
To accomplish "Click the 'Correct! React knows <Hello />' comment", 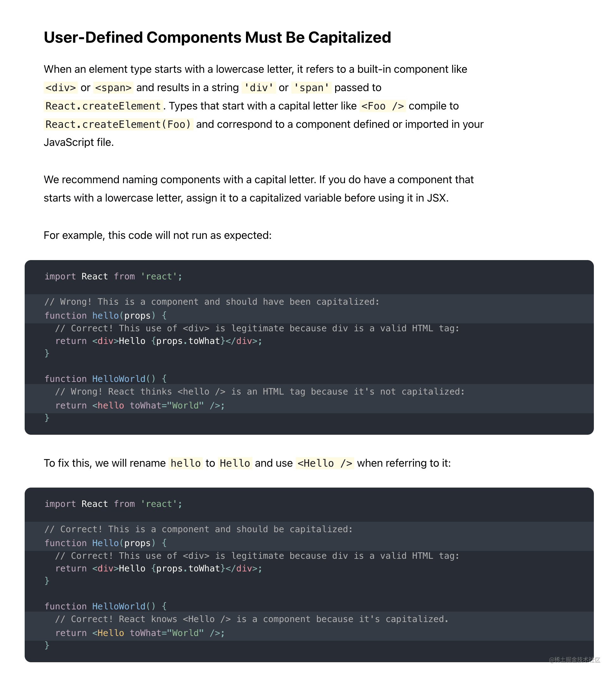I will point(252,619).
